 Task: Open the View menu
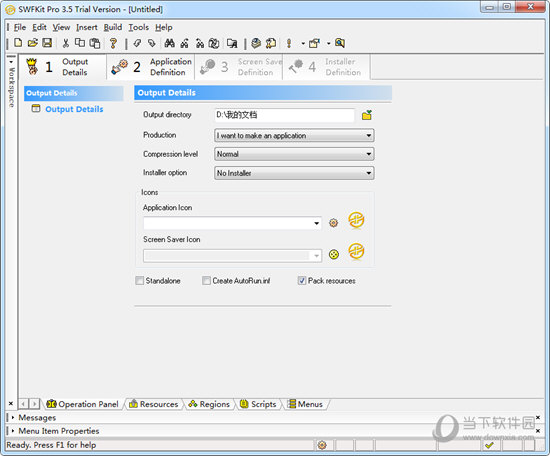click(x=61, y=27)
